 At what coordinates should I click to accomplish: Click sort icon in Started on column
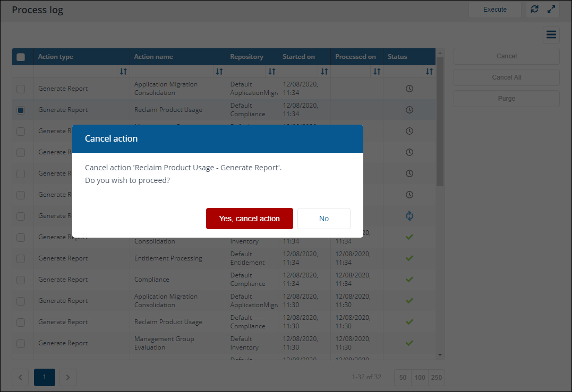(324, 72)
